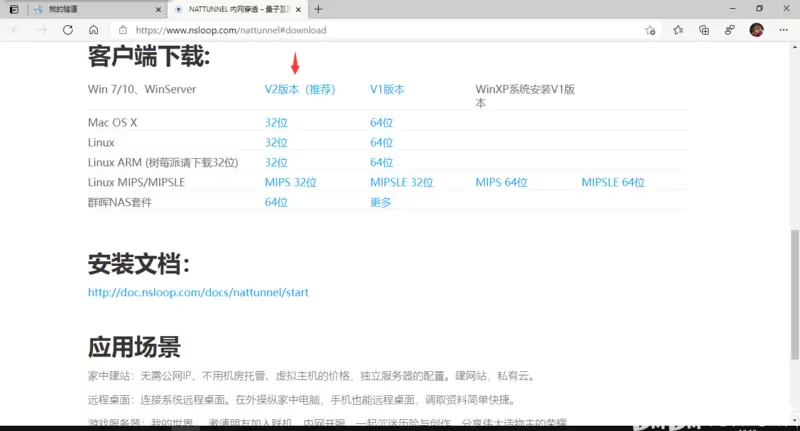
Task: Click the 家中建站 description line
Action: click(313, 376)
